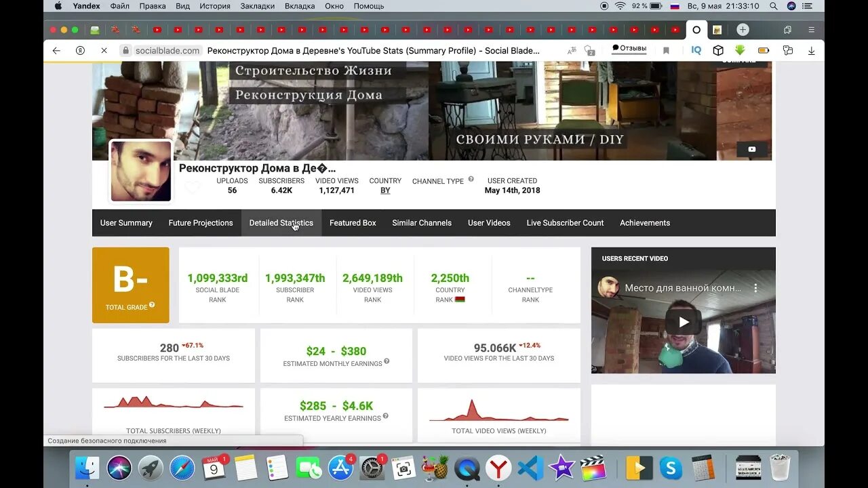This screenshot has width=868, height=488.
Task: Open the Live Subscriber Count tab
Action: [x=565, y=223]
